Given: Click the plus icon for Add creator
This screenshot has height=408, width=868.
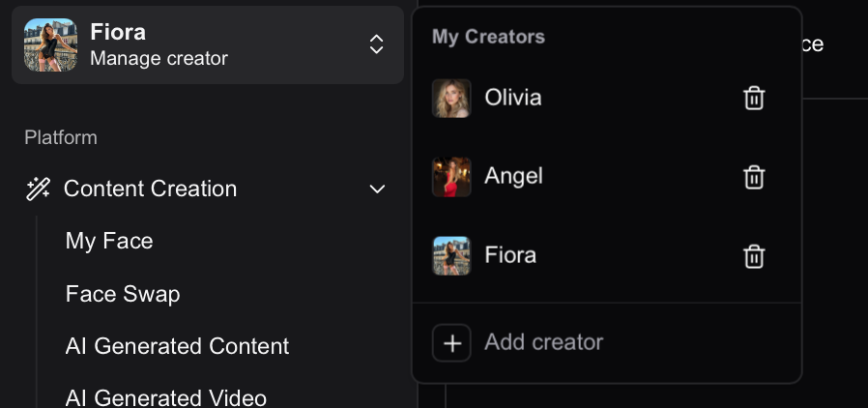Looking at the screenshot, I should [451, 342].
